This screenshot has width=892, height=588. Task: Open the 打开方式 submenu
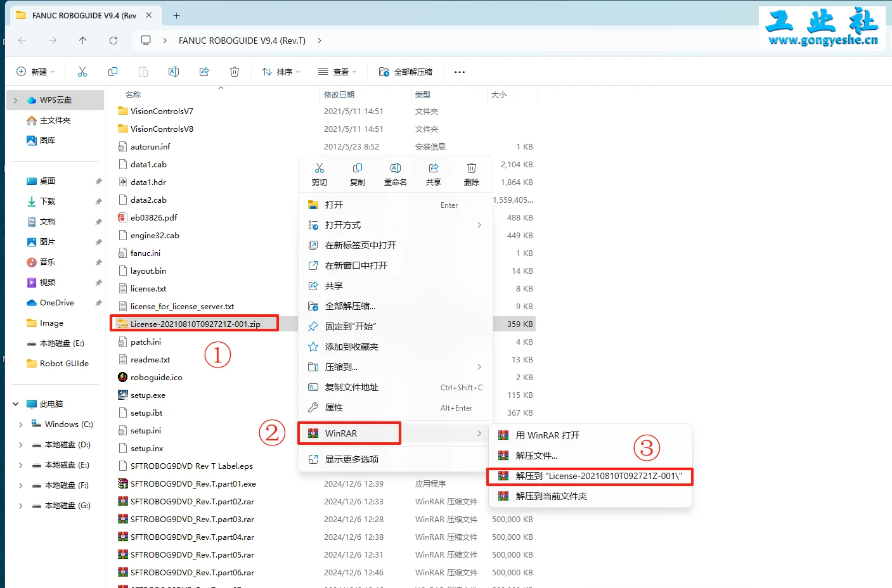(x=396, y=225)
